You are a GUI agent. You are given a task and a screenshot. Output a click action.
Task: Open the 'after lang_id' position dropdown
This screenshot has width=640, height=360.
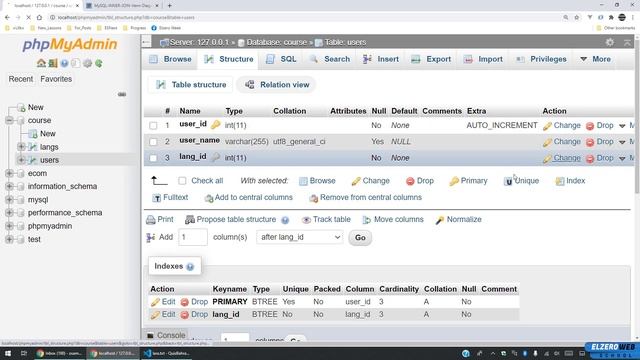300,237
